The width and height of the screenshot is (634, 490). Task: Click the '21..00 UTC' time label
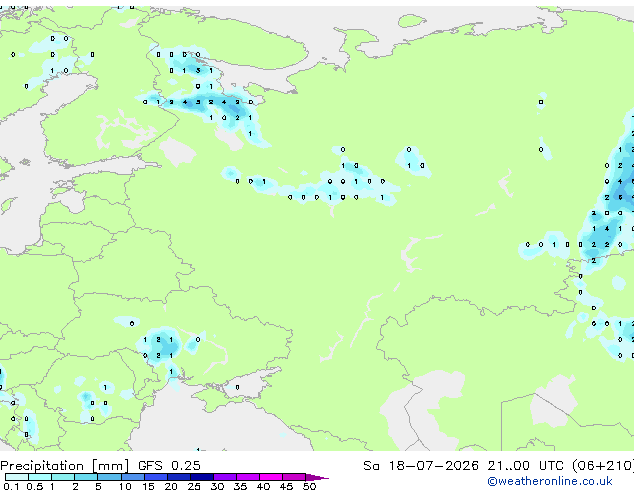525,466
